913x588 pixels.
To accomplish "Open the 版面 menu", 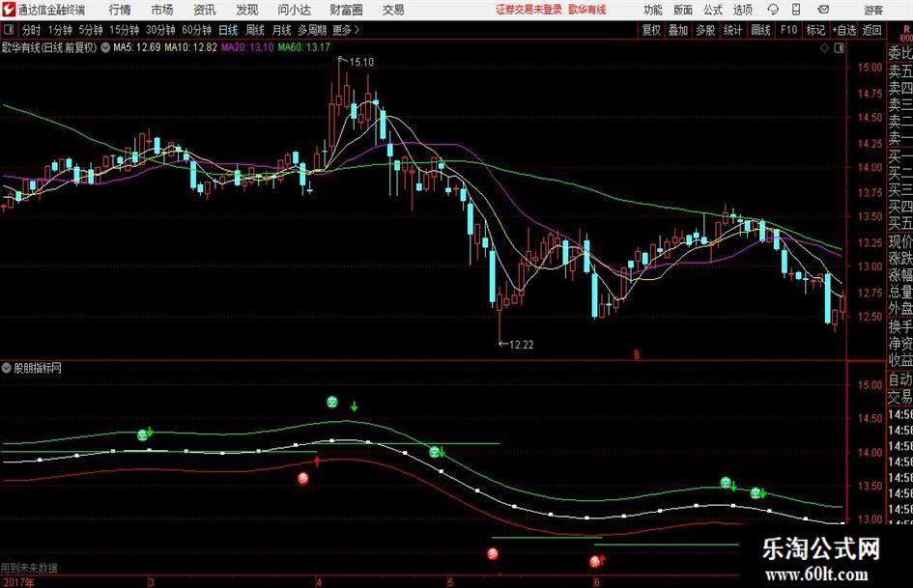I will click(683, 10).
